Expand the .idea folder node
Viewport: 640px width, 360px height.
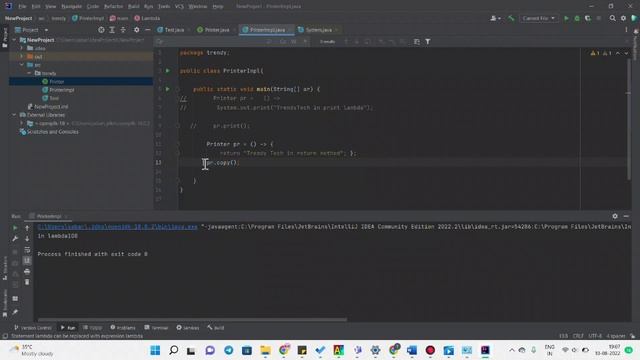tap(22, 48)
